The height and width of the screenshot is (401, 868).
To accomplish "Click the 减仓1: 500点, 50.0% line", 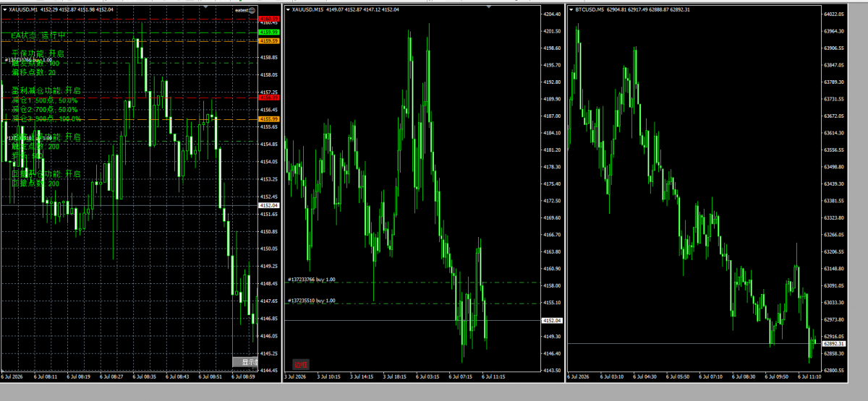I will tap(45, 100).
